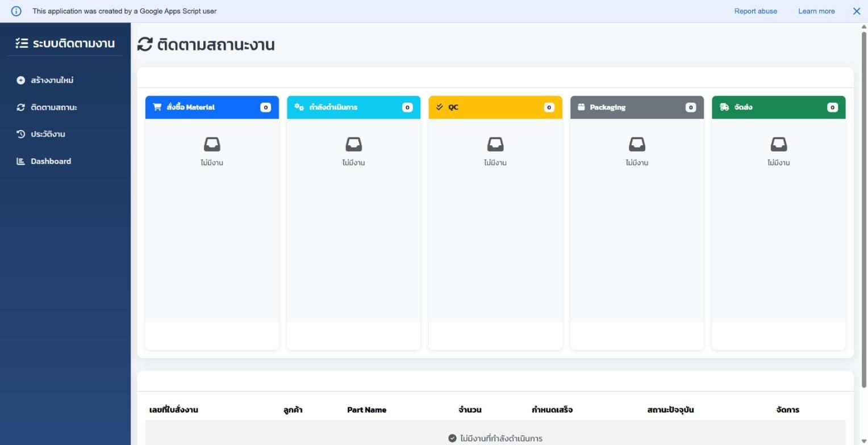The width and height of the screenshot is (868, 445).
Task: Click the count badge on QC column
Action: point(549,107)
